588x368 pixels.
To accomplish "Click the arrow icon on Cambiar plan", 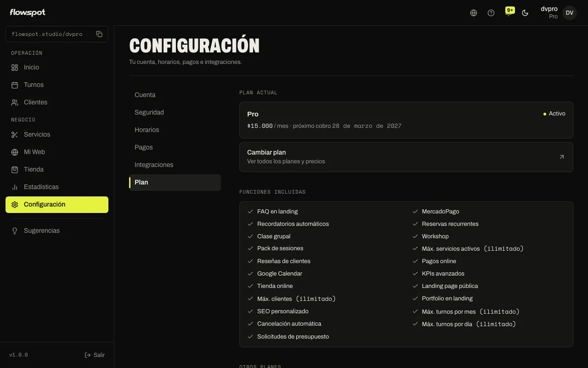I will pos(561,157).
